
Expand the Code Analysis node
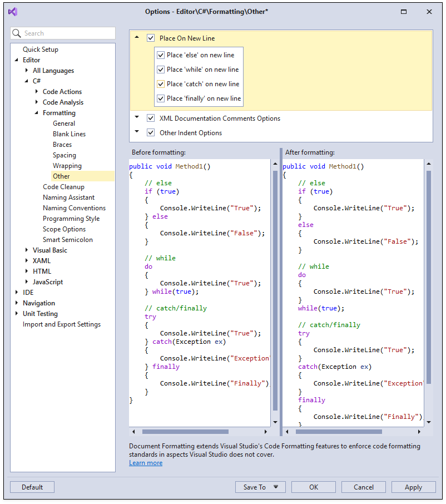pyautogui.click(x=37, y=102)
